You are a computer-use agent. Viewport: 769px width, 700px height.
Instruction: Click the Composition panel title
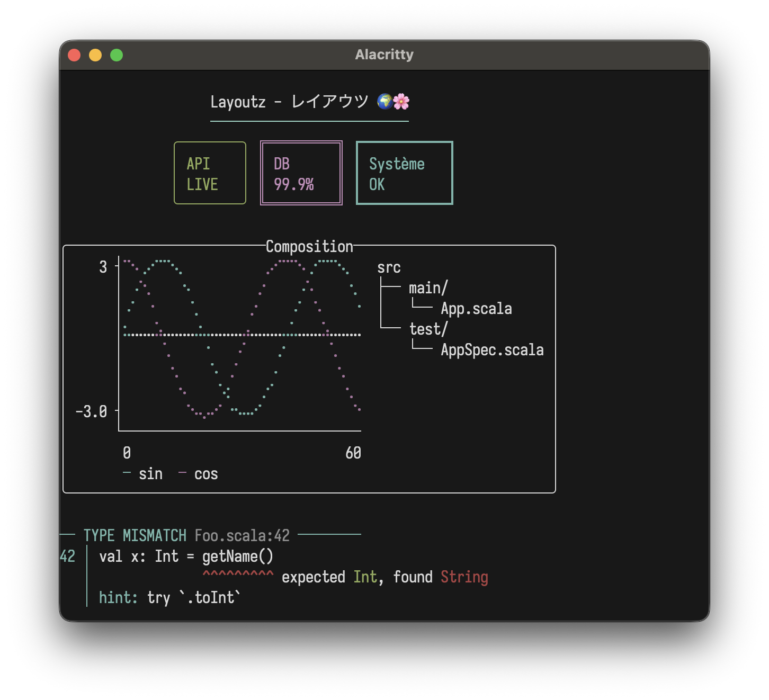pos(309,247)
